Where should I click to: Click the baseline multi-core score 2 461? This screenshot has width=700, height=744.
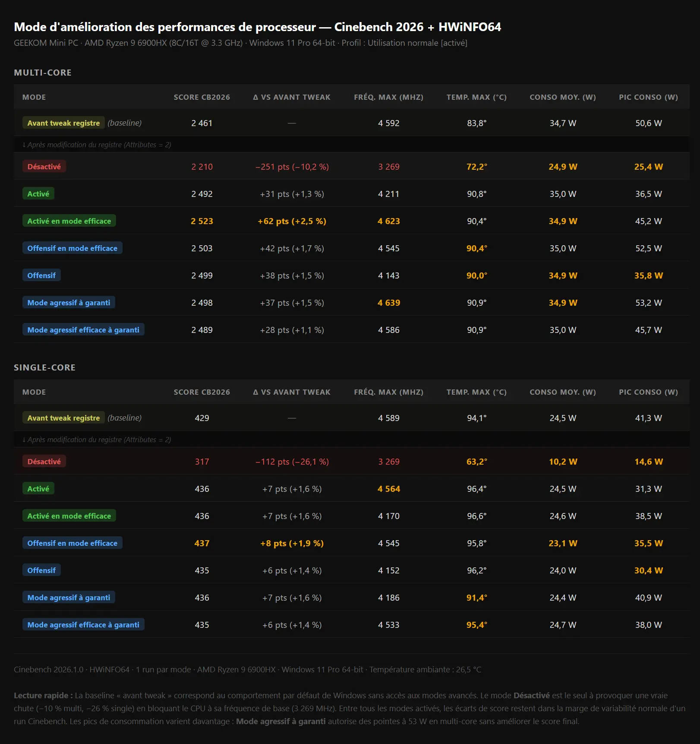tap(202, 123)
